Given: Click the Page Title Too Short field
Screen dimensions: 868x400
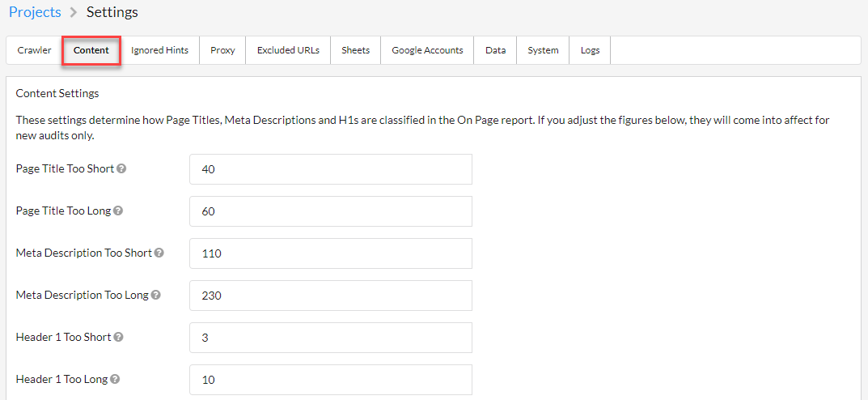Looking at the screenshot, I should point(331,169).
